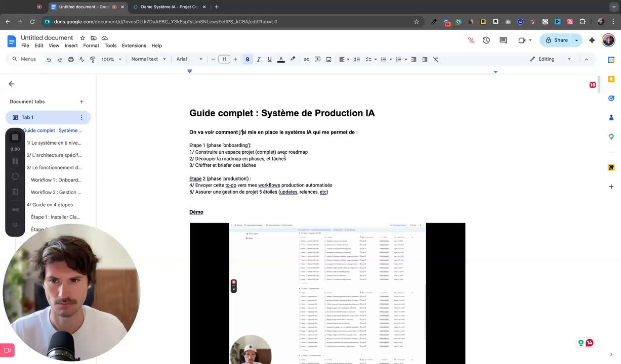
Task: Insert a numbered list
Action: point(398,59)
